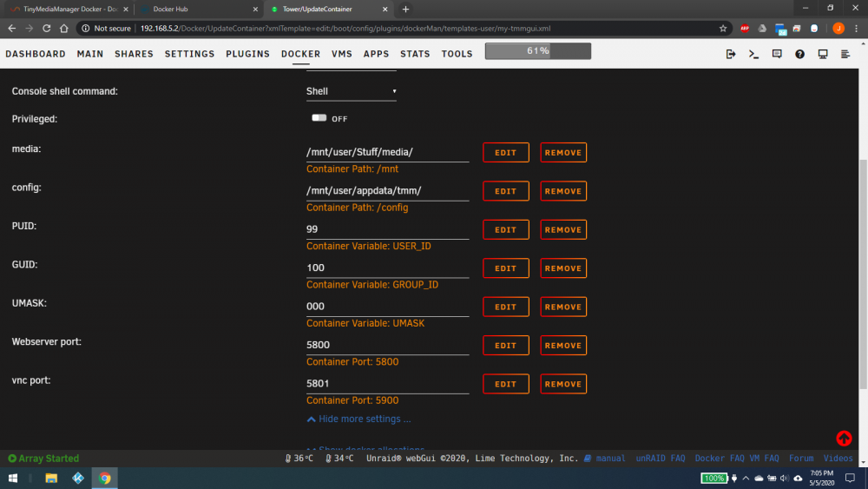Click the red back-to-top arrow icon
This screenshot has height=489, width=868.
click(x=844, y=438)
